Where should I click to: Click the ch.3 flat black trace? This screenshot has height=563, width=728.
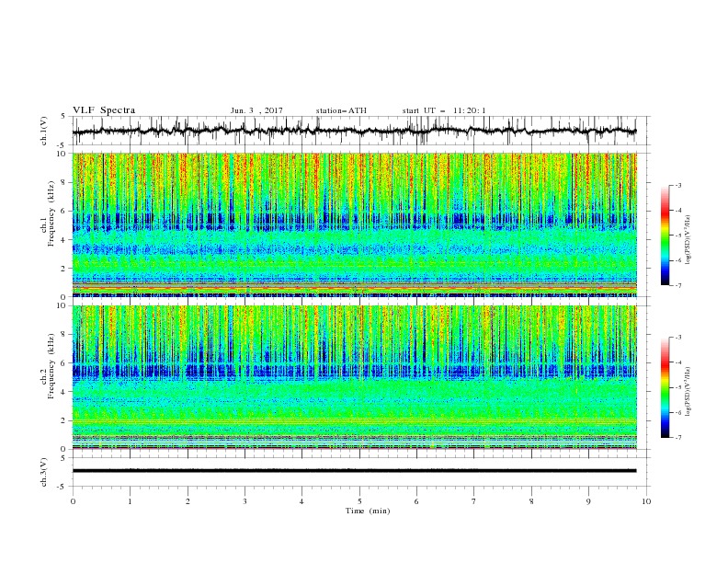(x=354, y=471)
